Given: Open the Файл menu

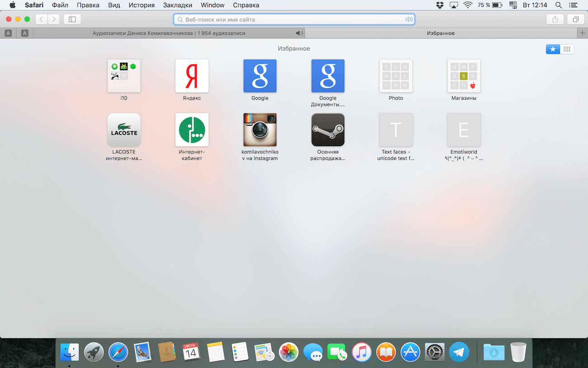Looking at the screenshot, I should (x=60, y=5).
